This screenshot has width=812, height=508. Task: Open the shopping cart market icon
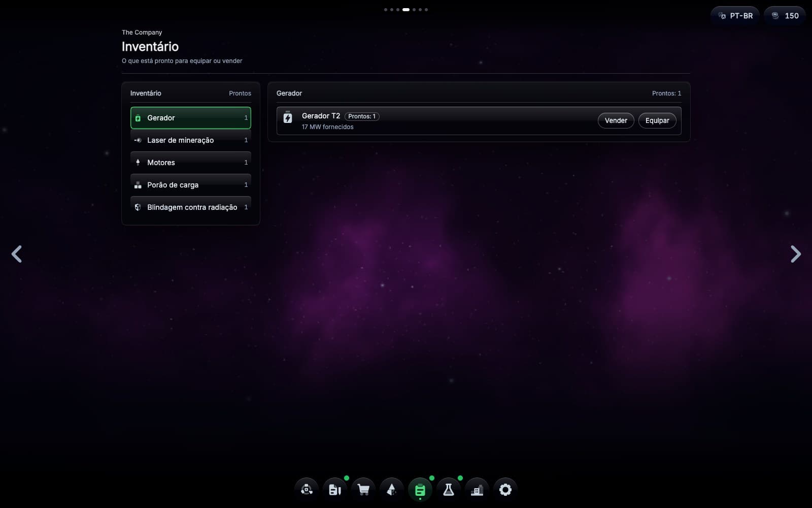click(x=363, y=490)
